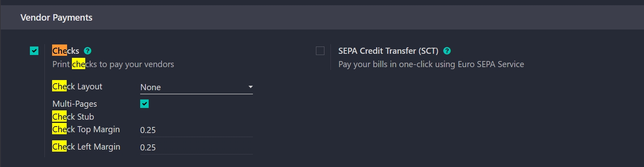Click the help icon next to Checks
The width and height of the screenshot is (644, 167).
88,51
